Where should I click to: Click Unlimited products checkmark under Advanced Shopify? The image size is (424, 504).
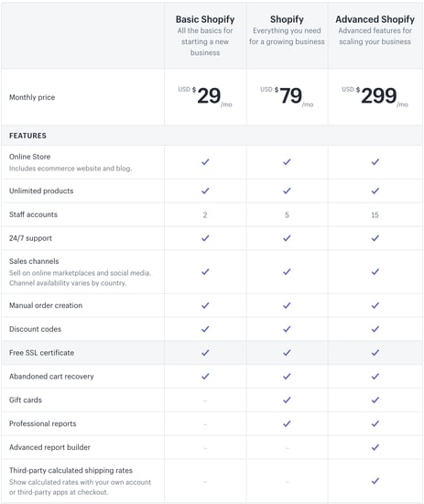pyautogui.click(x=375, y=191)
